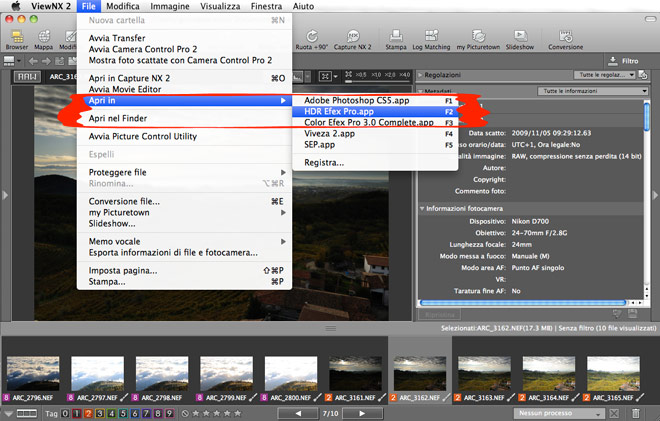660x421 pixels.
Task: Apply yellow tag 3 label
Action: pyautogui.click(x=99, y=413)
